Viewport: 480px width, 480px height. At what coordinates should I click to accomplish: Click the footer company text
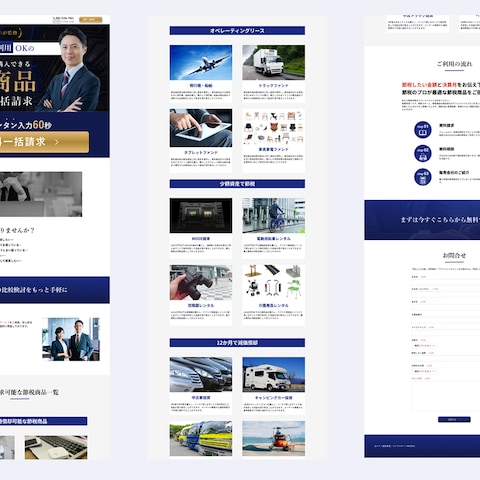coord(395,446)
